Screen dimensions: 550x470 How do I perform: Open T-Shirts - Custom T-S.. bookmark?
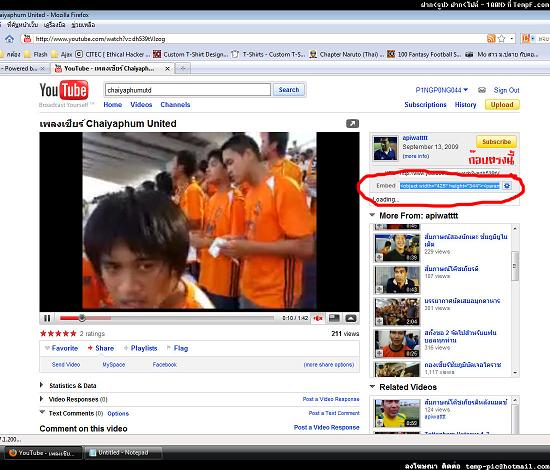269,54
